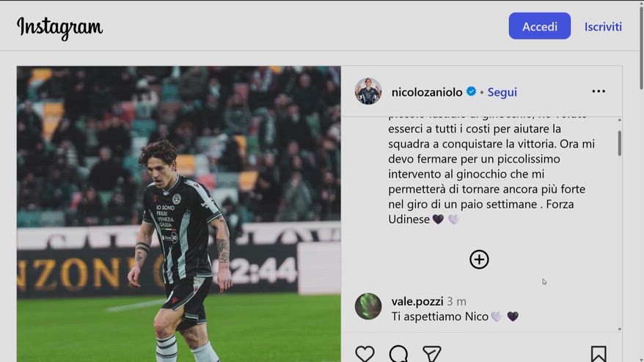This screenshot has width=644, height=362.
Task: Click nicolozaniolo's profile picture
Action: pos(368,92)
